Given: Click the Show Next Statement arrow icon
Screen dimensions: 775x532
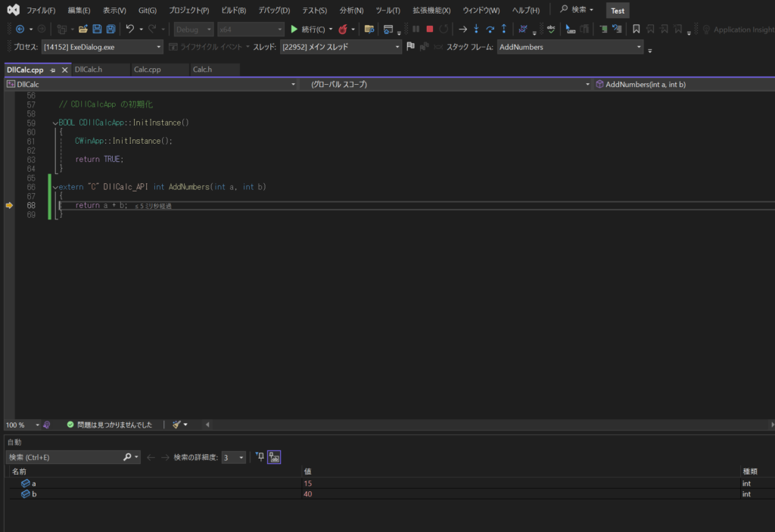Looking at the screenshot, I should [x=462, y=29].
